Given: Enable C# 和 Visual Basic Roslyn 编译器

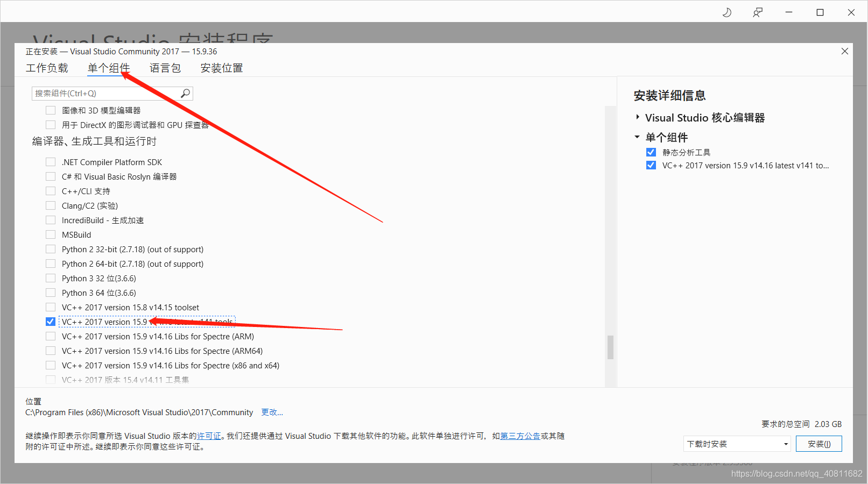Looking at the screenshot, I should coord(51,176).
